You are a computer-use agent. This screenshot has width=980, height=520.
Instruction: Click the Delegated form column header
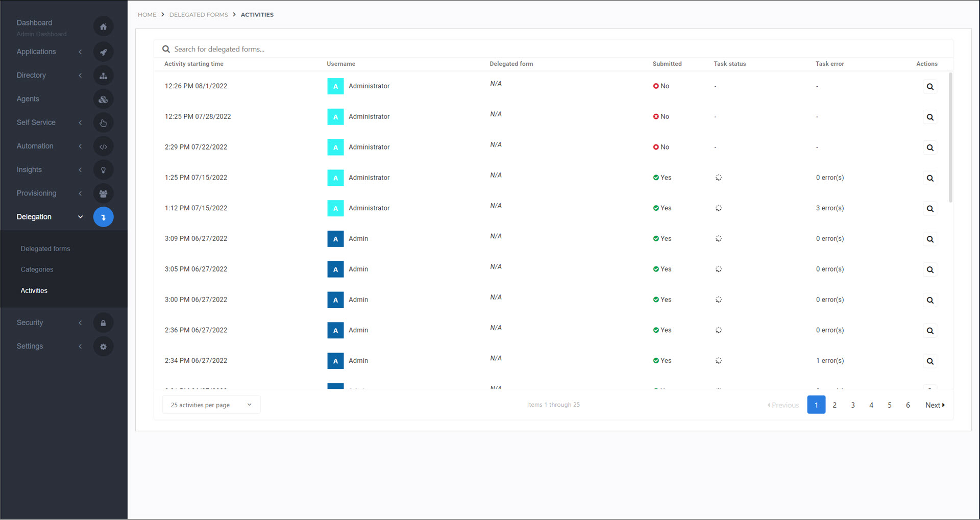511,64
